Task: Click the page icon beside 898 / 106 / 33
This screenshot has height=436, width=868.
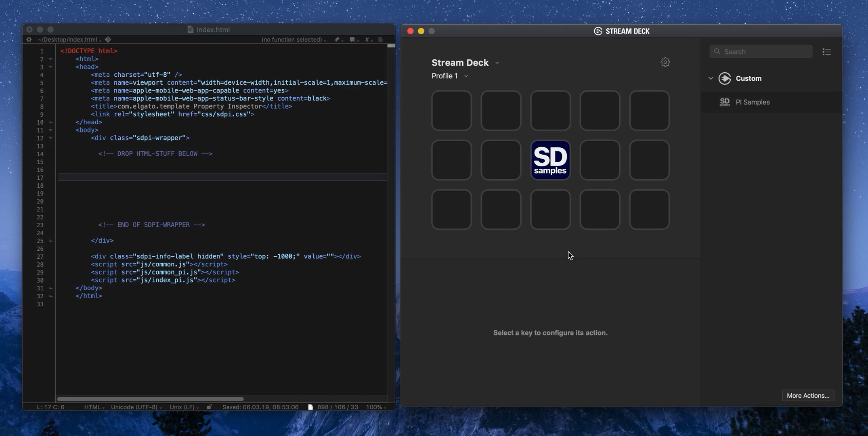Action: pyautogui.click(x=310, y=407)
